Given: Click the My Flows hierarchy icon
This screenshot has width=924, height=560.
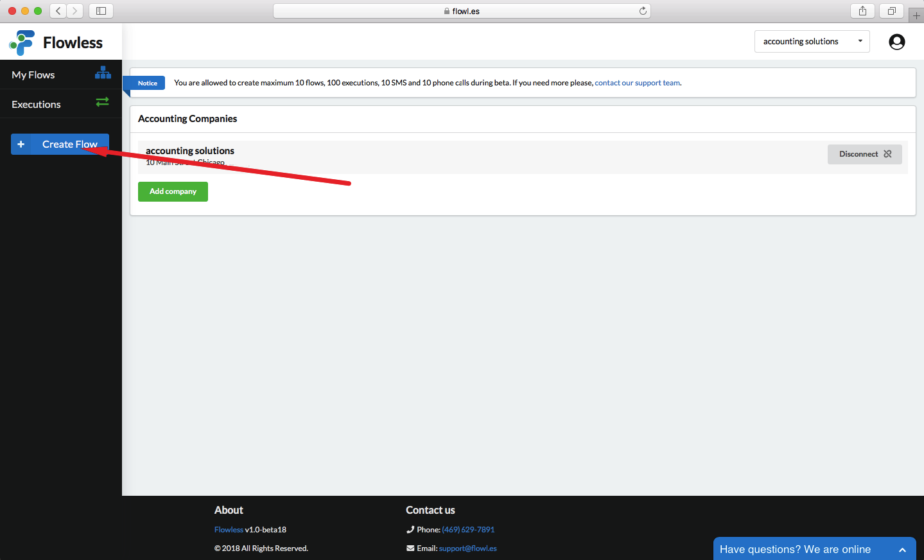Looking at the screenshot, I should click(103, 73).
